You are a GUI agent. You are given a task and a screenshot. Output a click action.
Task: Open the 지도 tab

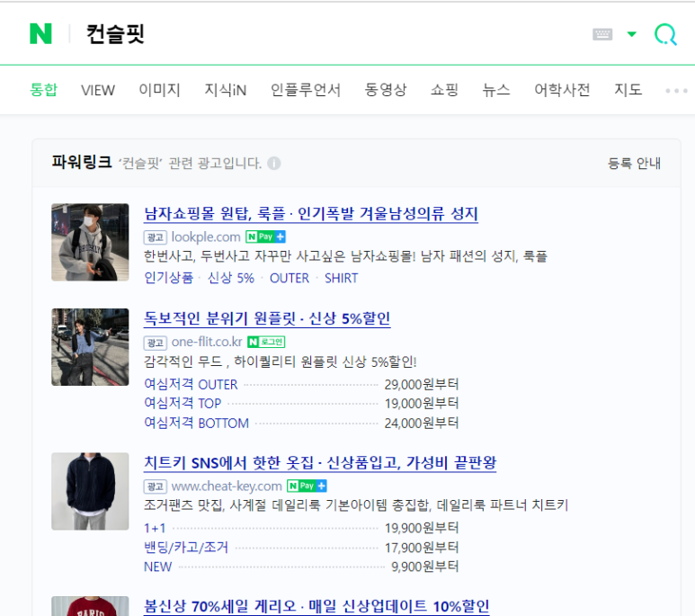tap(628, 90)
